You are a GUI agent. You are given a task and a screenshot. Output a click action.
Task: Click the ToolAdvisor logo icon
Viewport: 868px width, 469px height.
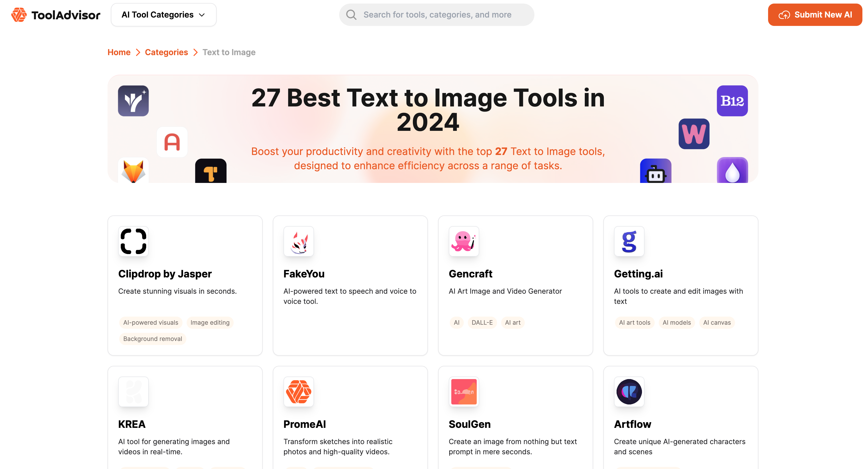19,15
